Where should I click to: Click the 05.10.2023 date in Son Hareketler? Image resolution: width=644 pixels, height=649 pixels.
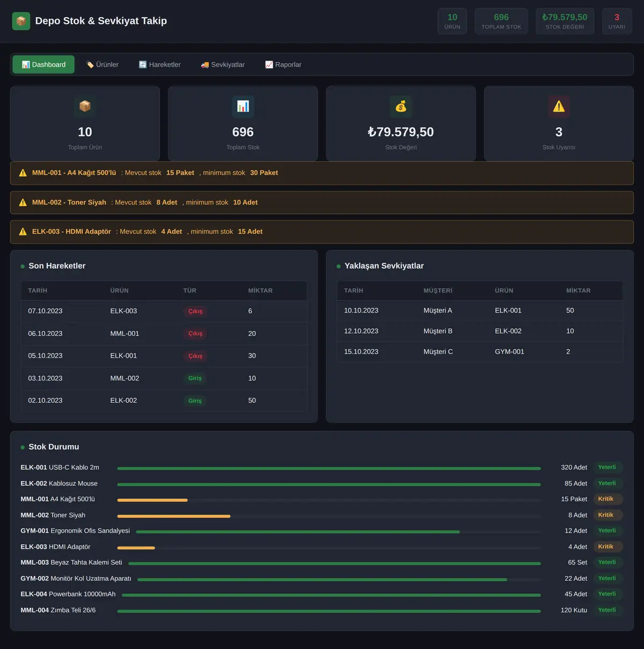45,356
